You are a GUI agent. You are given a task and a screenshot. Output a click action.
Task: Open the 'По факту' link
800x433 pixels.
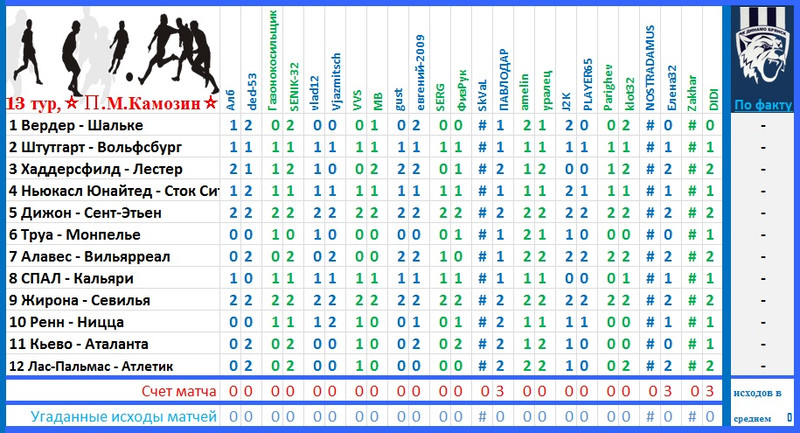tap(763, 105)
